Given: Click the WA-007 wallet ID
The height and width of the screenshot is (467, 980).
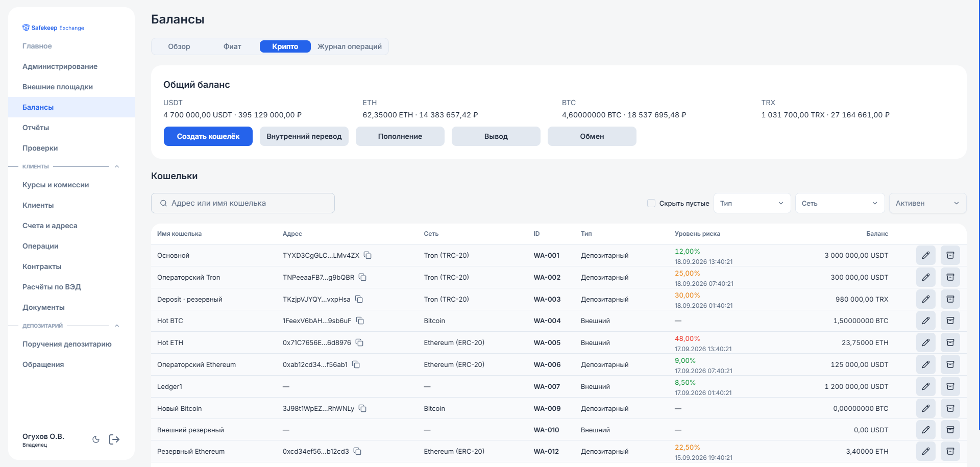Looking at the screenshot, I should point(547,386).
